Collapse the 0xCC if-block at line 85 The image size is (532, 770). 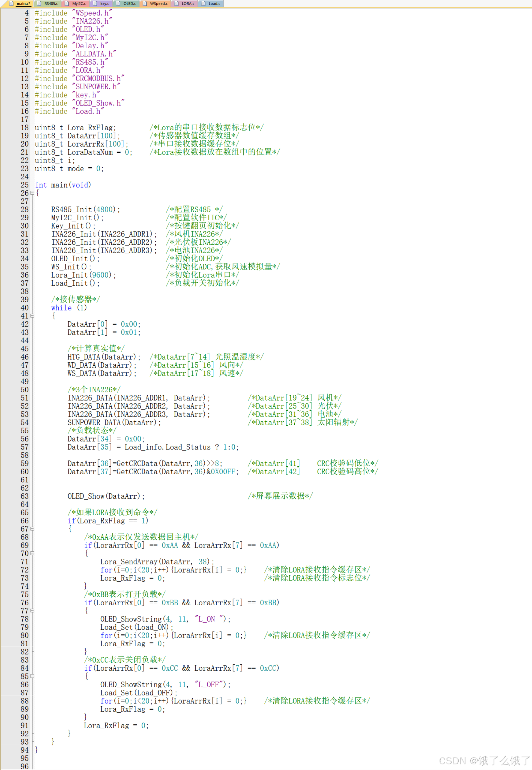tap(32, 676)
